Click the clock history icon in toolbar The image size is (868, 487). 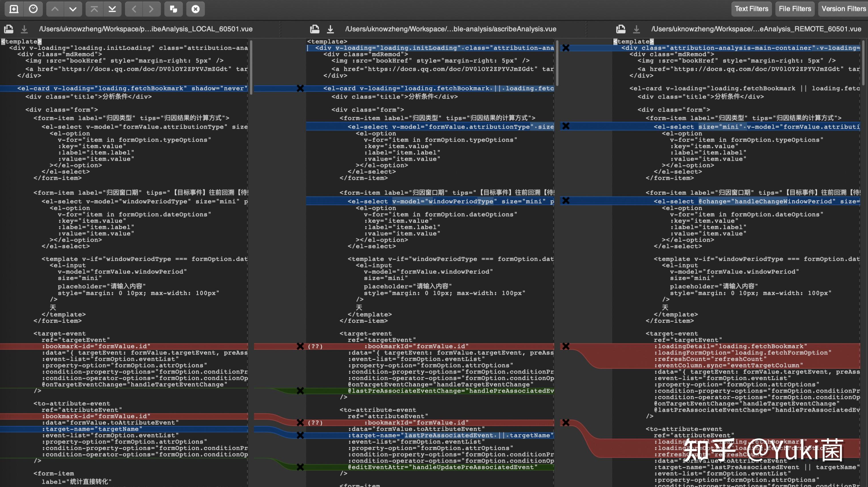[33, 9]
